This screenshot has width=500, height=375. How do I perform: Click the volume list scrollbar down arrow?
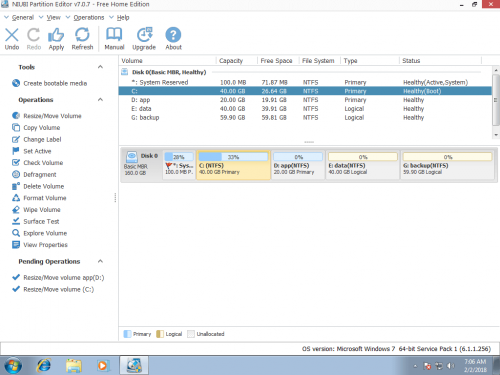coord(496,135)
